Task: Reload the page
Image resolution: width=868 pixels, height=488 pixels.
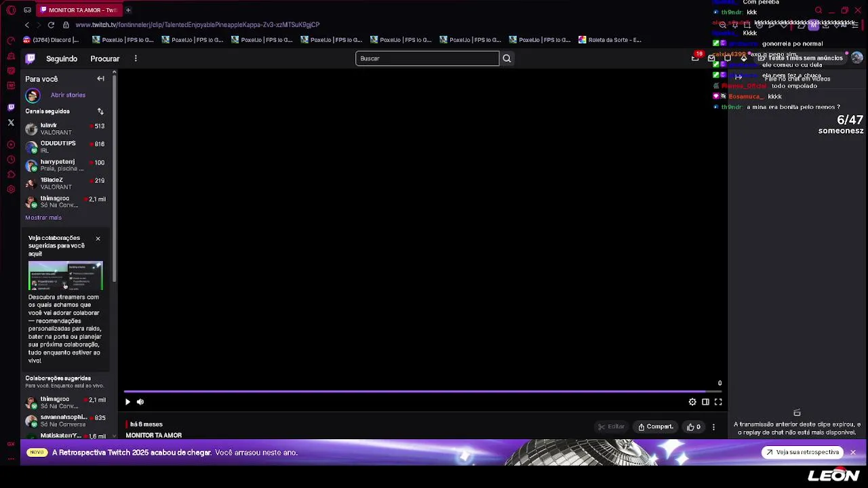Action: pos(50,25)
